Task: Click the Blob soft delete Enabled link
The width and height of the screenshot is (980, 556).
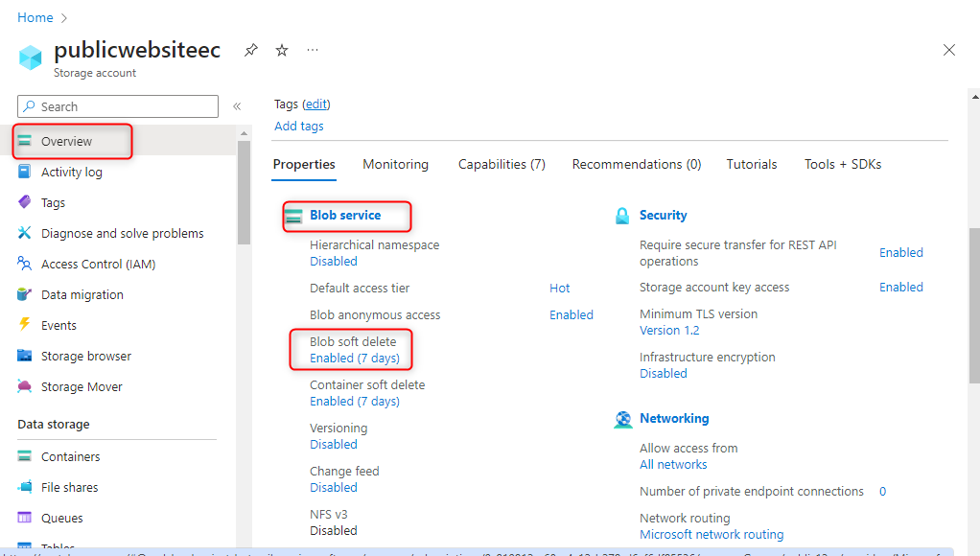Action: [x=354, y=359]
